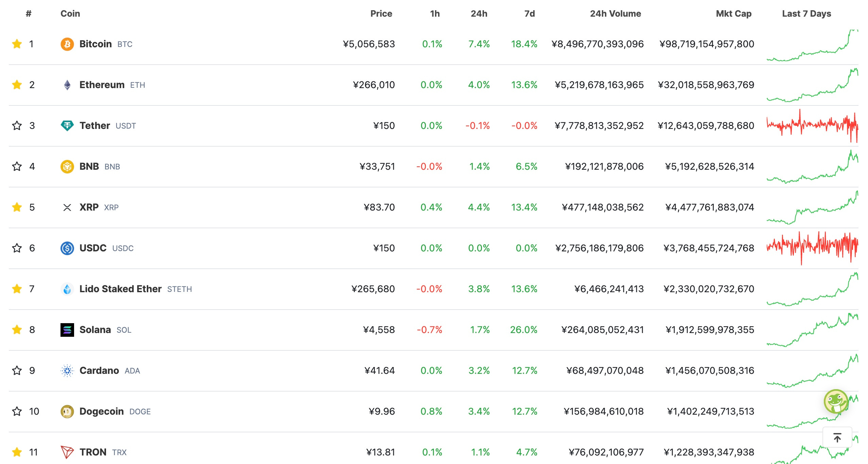Click Ethereum's market cap ¥32,018,558,963,769
868x464 pixels.
point(706,85)
